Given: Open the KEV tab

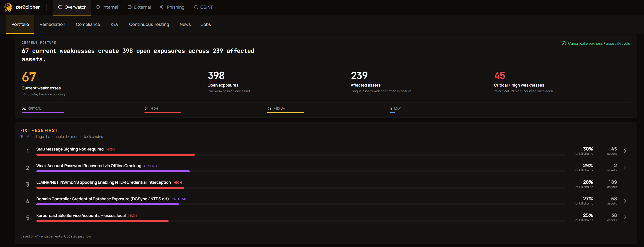Looking at the screenshot, I should tap(115, 25).
